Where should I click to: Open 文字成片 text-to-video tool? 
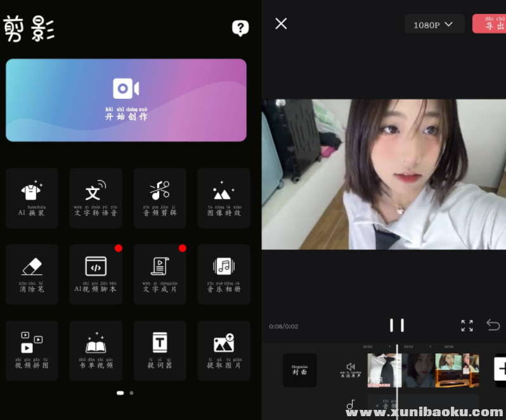coord(160,274)
